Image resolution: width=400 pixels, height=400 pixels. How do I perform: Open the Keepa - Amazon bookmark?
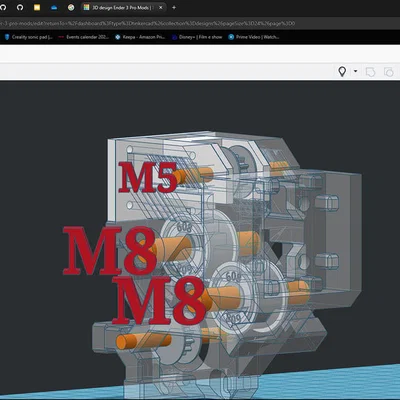(x=140, y=37)
